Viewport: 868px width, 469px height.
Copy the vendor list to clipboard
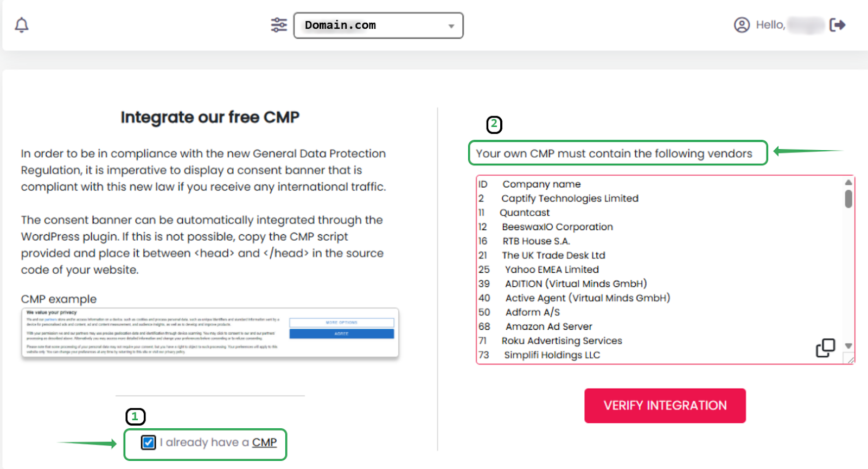click(x=825, y=348)
